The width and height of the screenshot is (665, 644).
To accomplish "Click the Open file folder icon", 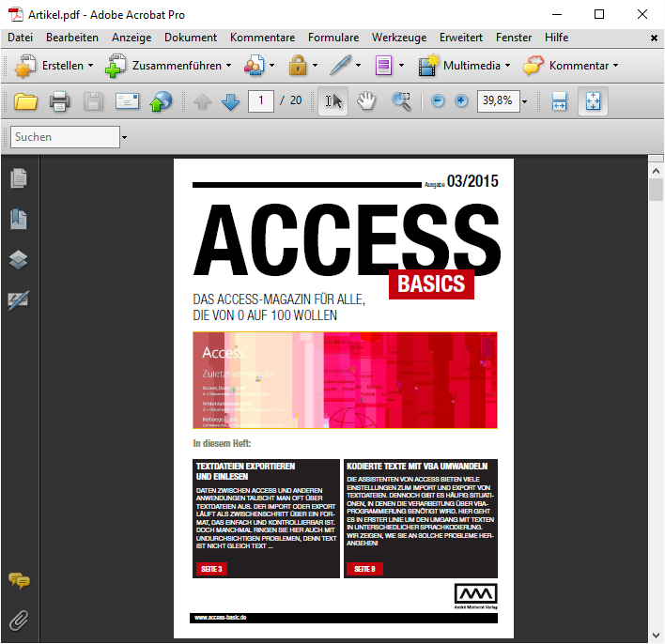I will (x=25, y=101).
